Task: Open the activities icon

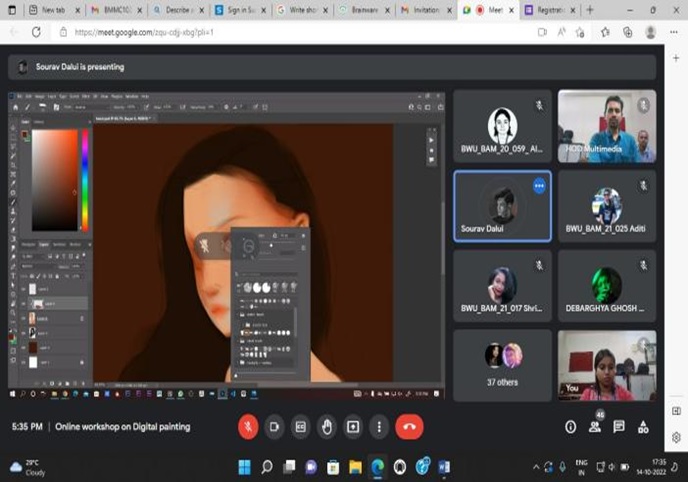Action: [644, 426]
